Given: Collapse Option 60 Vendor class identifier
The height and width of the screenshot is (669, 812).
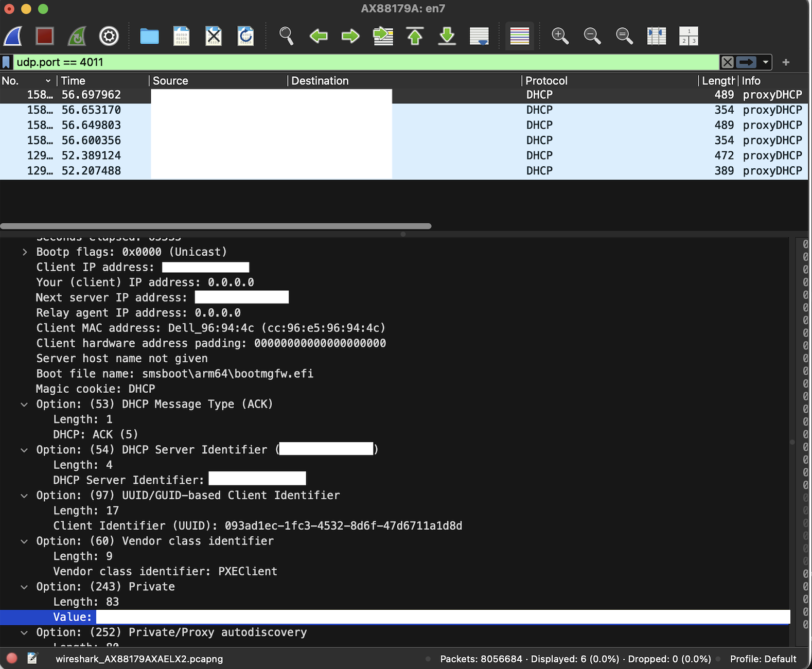Looking at the screenshot, I should (24, 541).
